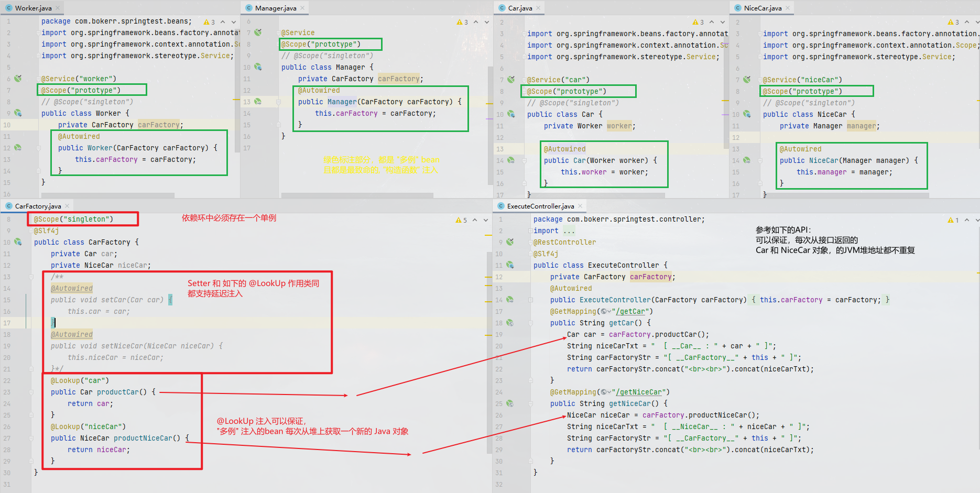Viewport: 980px width, 493px height.
Task: Click Car.java horizontal scrollbar
Action: tap(595, 195)
